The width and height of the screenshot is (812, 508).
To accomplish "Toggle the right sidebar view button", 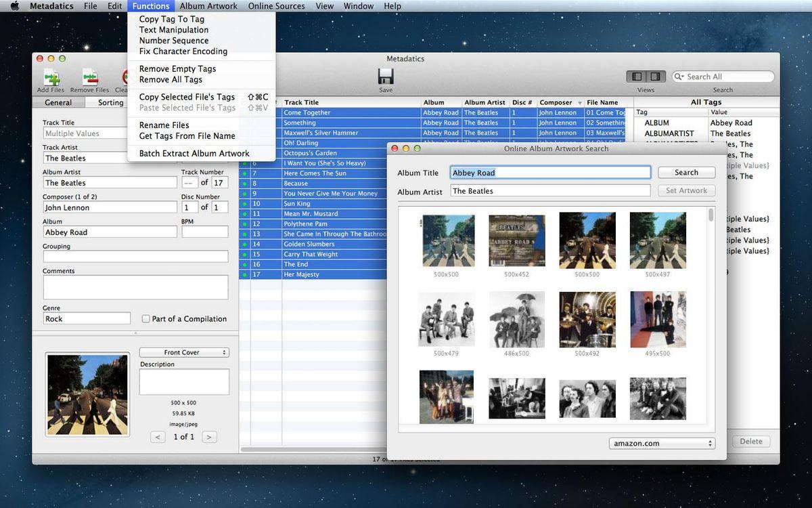I will tap(656, 77).
